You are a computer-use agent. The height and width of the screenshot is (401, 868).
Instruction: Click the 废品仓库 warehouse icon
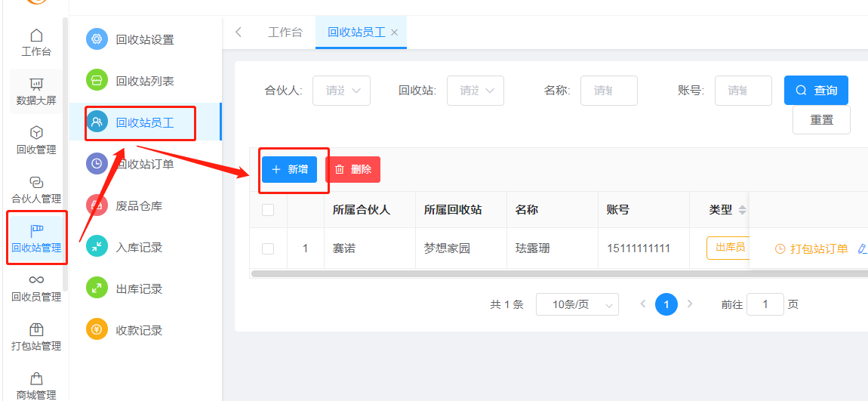pyautogui.click(x=97, y=205)
